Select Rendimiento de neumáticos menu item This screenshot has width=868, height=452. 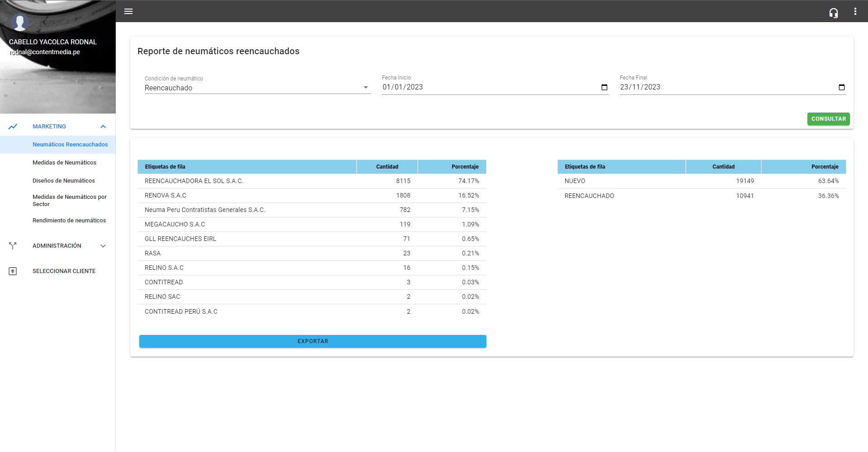(x=69, y=221)
